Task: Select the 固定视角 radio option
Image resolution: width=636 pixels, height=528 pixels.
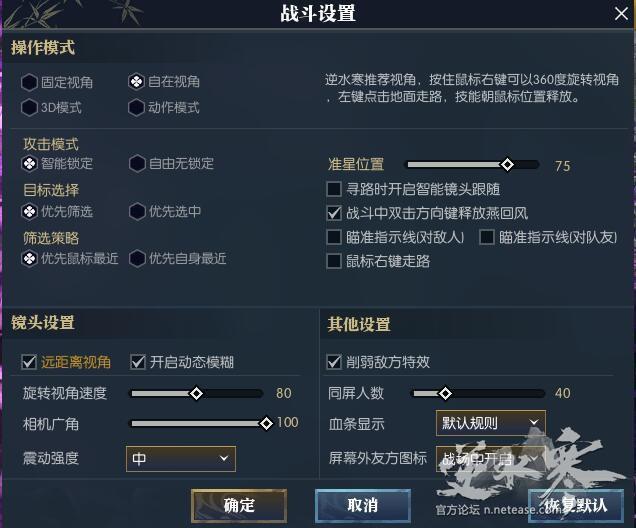Action: pos(30,82)
